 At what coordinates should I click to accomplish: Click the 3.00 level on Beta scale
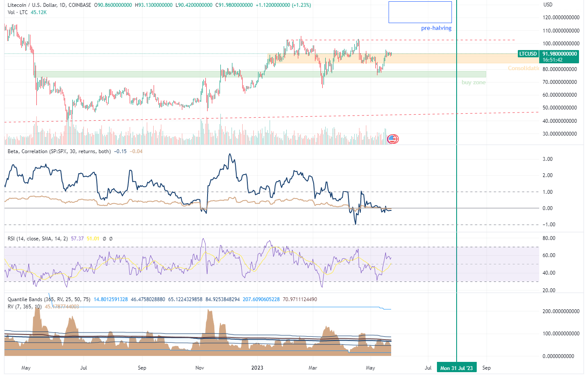[x=547, y=159]
